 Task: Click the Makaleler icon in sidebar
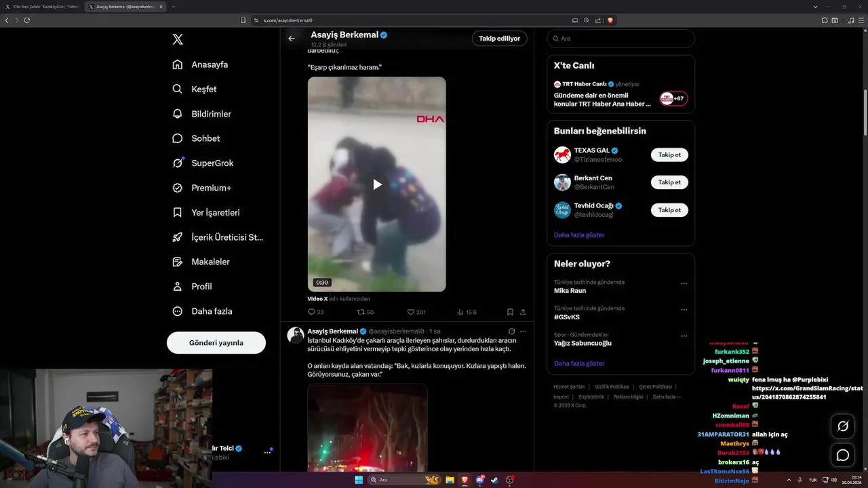pos(178,262)
